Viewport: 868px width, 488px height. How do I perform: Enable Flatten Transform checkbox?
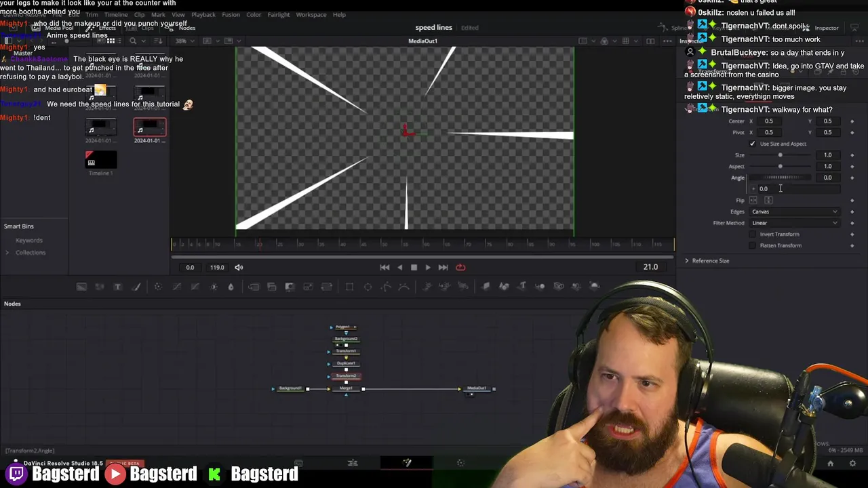tap(752, 245)
